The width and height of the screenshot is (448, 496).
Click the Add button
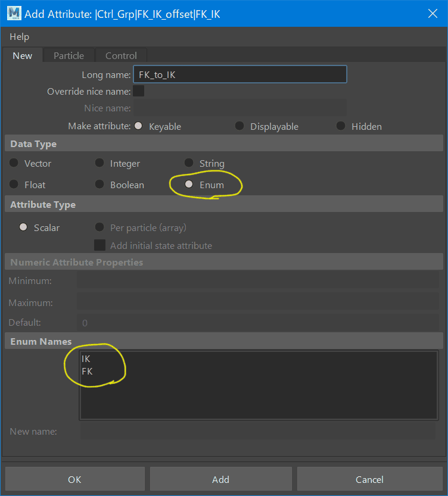(x=221, y=479)
